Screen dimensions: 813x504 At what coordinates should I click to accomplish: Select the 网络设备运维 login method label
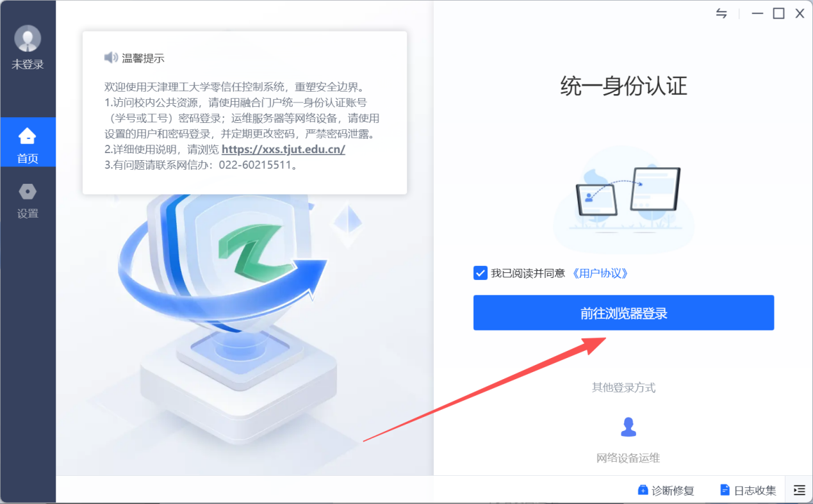[x=628, y=458]
